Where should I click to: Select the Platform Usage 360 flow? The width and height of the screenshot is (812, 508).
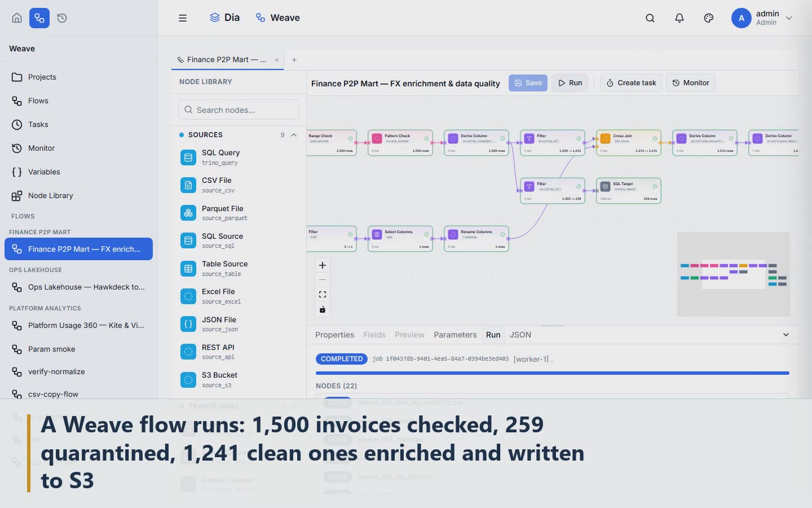tap(78, 325)
